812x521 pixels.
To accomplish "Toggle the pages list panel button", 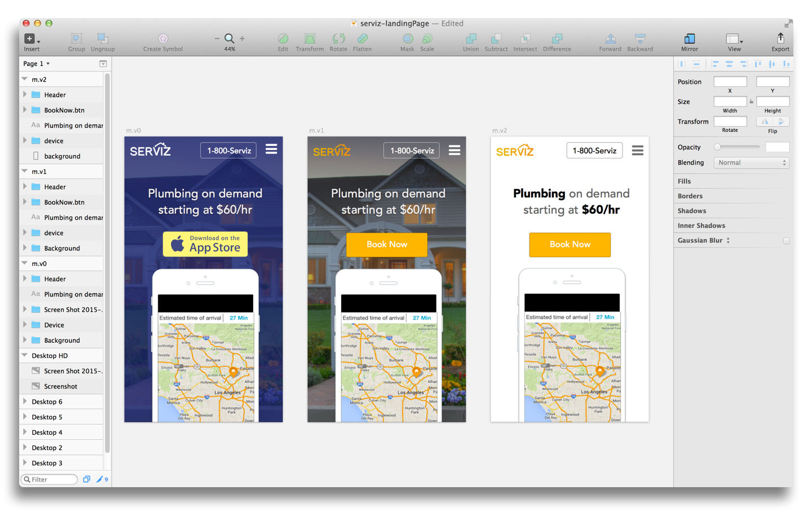I will click(x=103, y=64).
